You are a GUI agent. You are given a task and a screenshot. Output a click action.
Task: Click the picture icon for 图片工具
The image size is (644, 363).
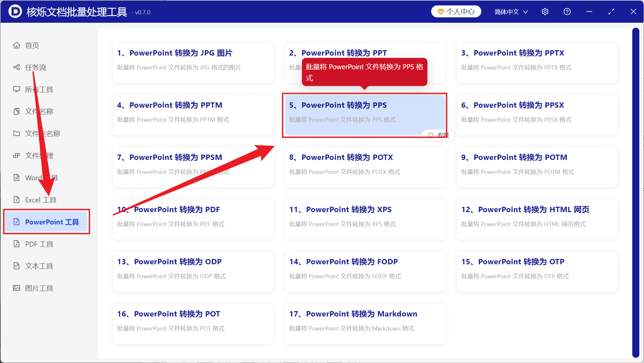point(16,288)
